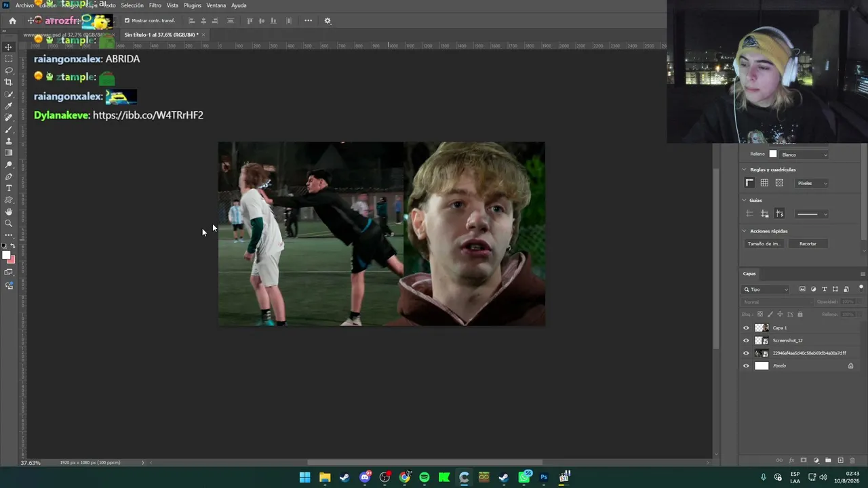Select the Eyedropper tool
Image resolution: width=868 pixels, height=488 pixels.
(9, 106)
